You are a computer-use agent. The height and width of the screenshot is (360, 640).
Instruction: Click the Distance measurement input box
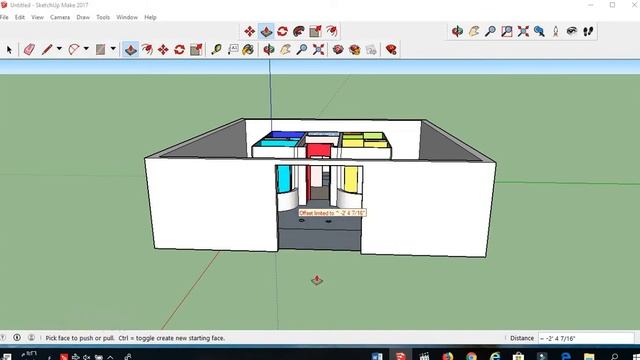tap(586, 338)
